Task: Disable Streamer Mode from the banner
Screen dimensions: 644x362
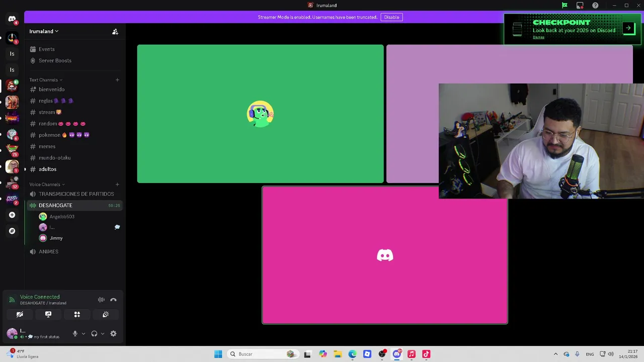Action: point(391,17)
